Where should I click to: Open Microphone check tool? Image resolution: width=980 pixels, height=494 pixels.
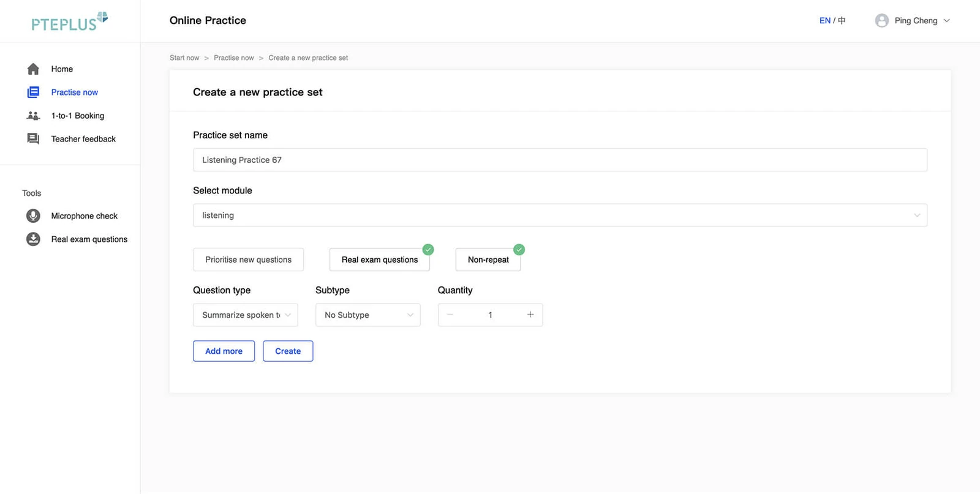click(85, 216)
